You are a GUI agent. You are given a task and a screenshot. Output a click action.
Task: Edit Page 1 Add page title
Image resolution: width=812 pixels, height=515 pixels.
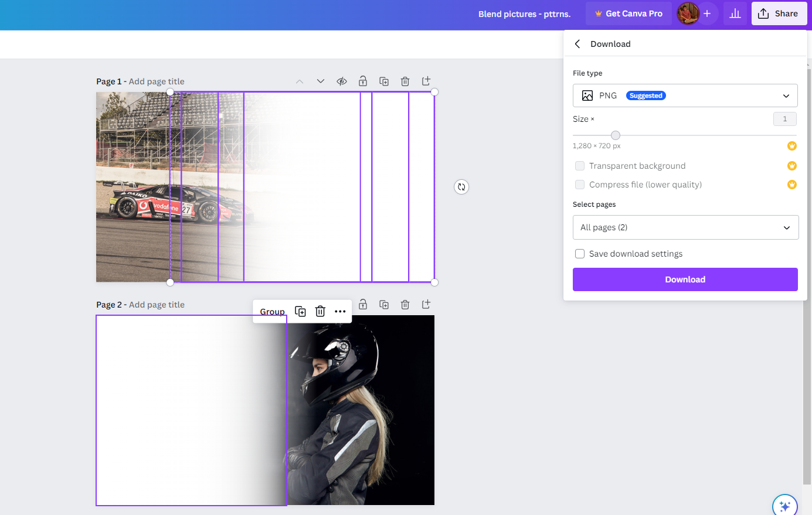coord(157,81)
